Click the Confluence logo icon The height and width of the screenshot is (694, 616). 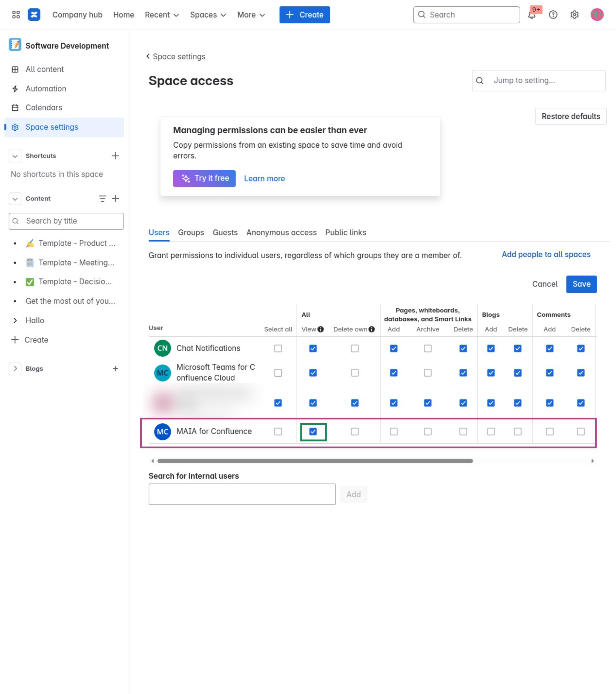pos(34,14)
